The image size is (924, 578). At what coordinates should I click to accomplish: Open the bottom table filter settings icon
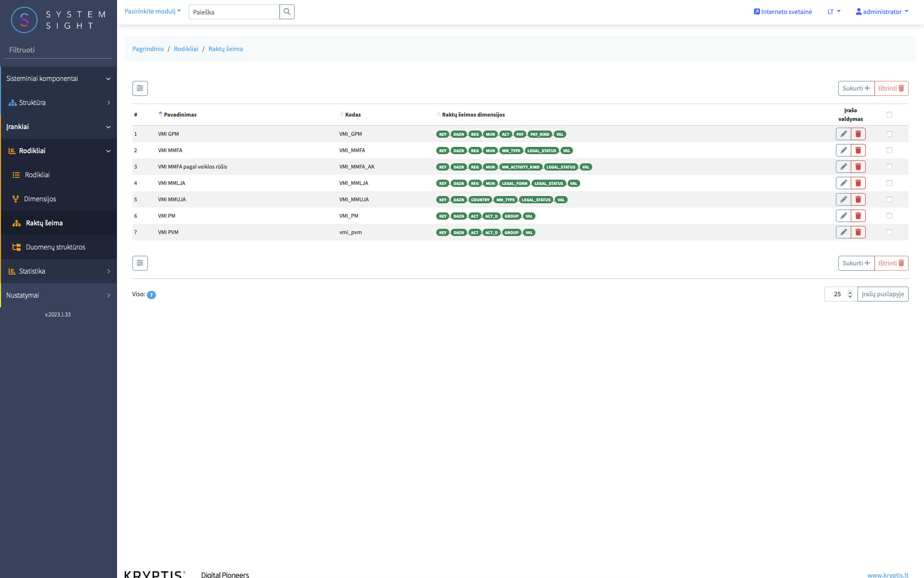click(x=140, y=263)
